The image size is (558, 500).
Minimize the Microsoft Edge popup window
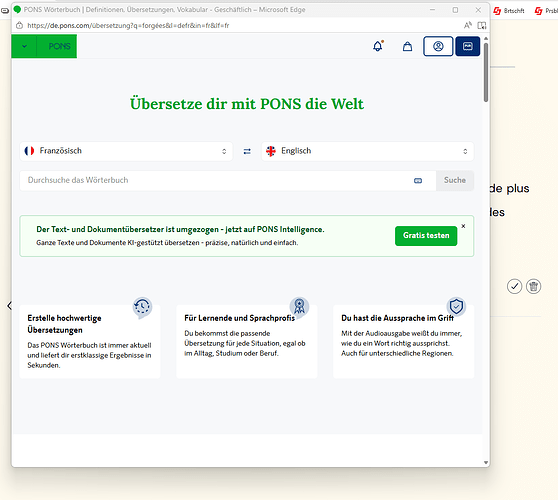click(432, 10)
